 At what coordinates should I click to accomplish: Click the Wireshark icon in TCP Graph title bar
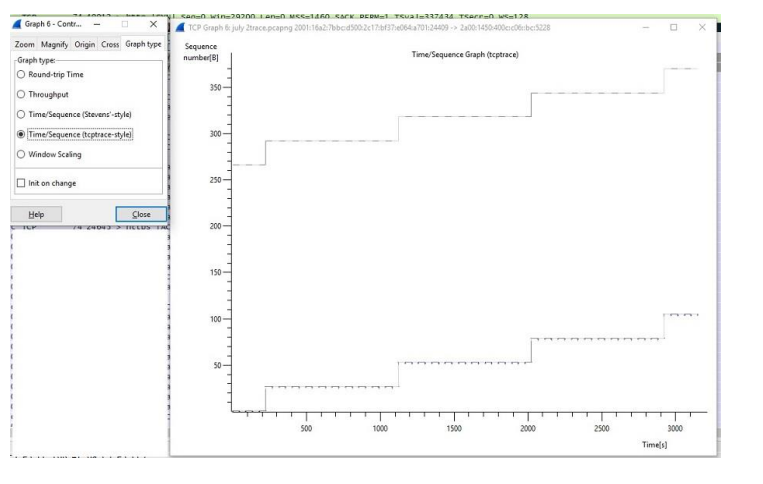[x=180, y=27]
